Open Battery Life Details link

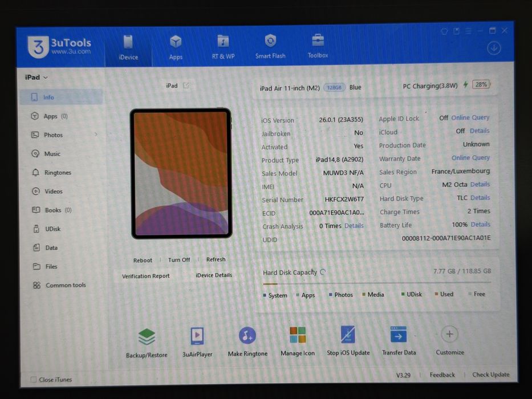click(x=481, y=224)
